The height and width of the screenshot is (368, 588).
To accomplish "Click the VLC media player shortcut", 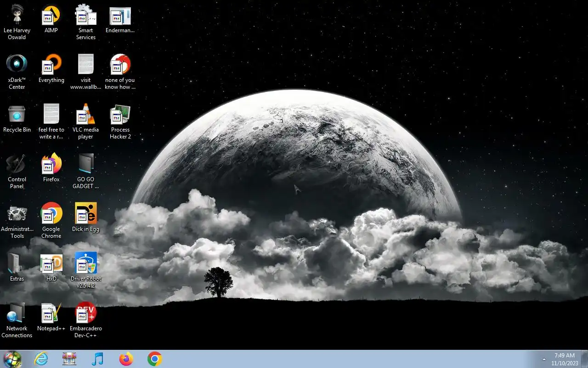I will [x=85, y=122].
